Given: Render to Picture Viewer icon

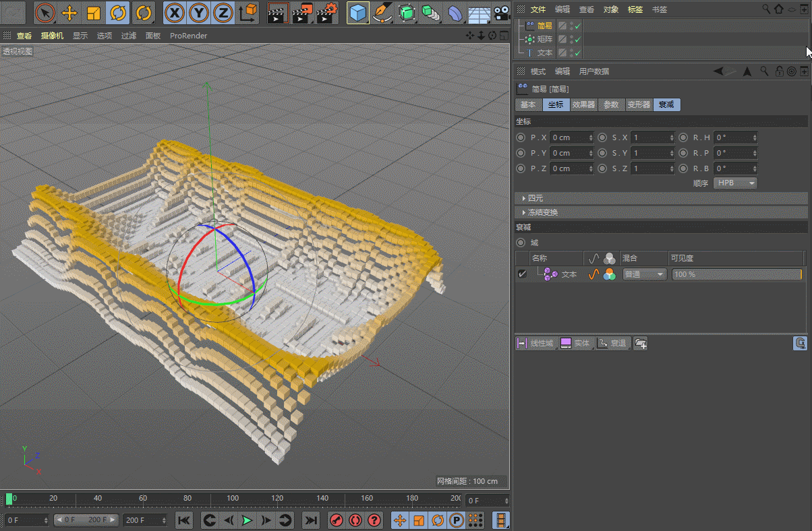Looking at the screenshot, I should (x=303, y=12).
